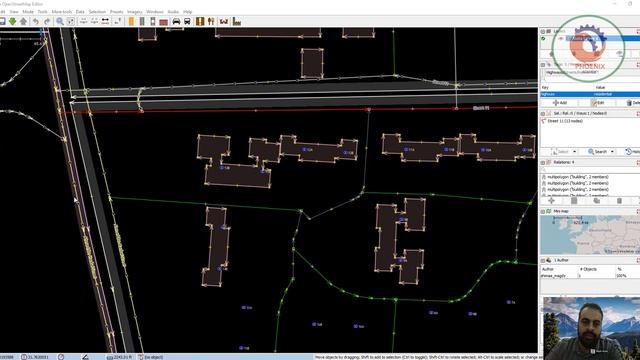Select the first multipolygon building relation
640x360 pixels.
point(578,177)
